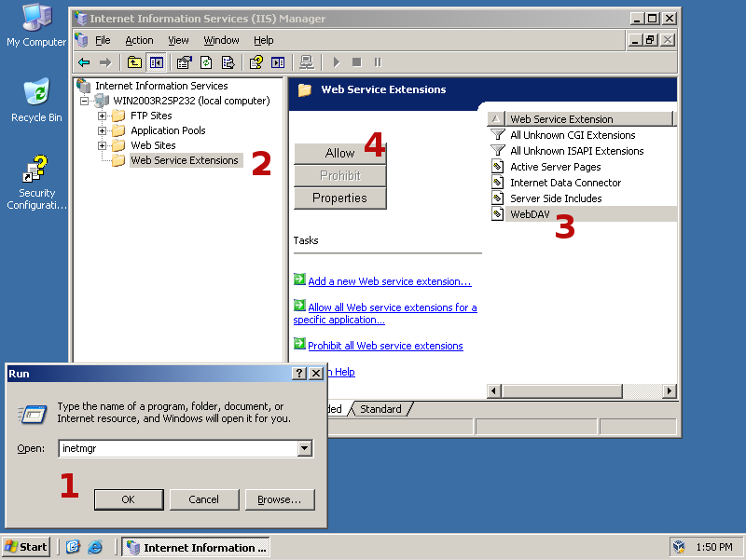Click the Properties button for the extension
The image size is (746, 560).
pyautogui.click(x=340, y=198)
